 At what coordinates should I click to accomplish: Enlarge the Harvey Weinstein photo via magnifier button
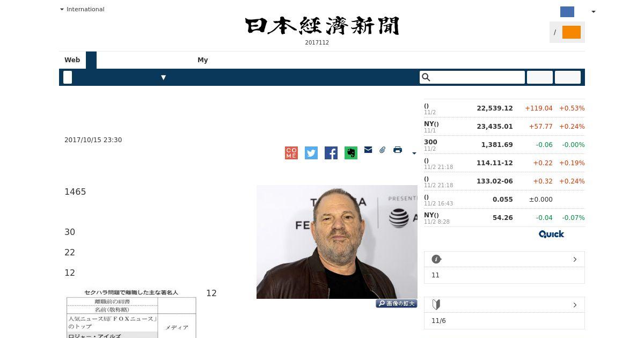pyautogui.click(x=397, y=304)
